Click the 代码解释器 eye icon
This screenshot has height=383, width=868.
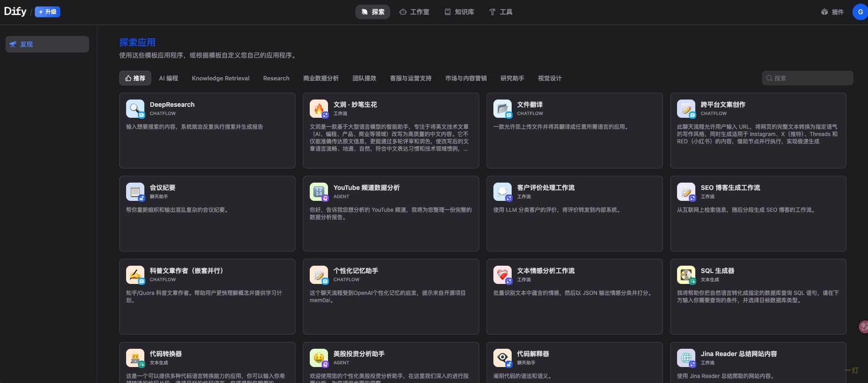pyautogui.click(x=502, y=358)
